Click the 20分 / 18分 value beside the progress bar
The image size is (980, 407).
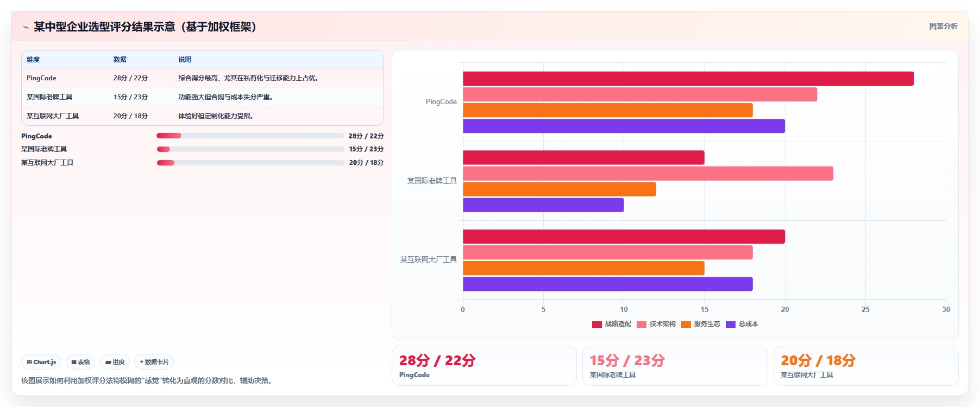pos(366,163)
